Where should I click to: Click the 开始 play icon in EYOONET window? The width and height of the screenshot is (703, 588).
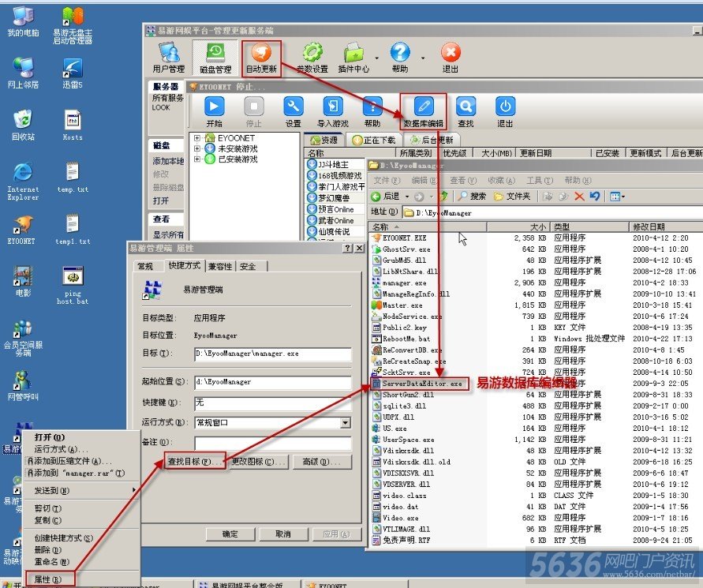[215, 111]
